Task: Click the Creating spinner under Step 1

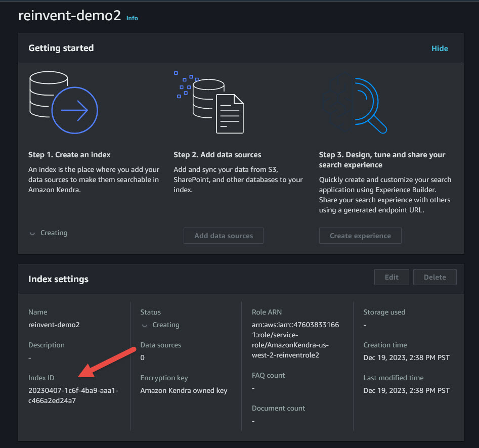Action: [x=32, y=233]
